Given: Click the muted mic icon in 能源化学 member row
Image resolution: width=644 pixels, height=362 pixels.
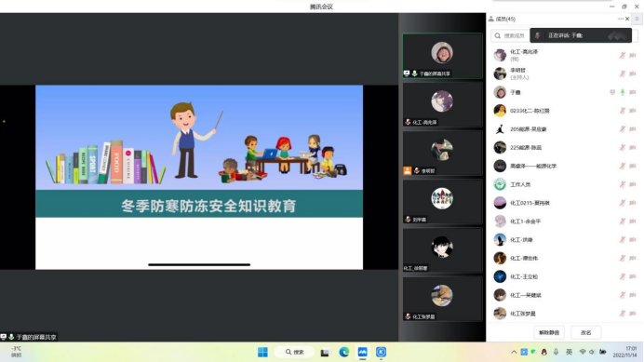Looking at the screenshot, I should coord(623,166).
